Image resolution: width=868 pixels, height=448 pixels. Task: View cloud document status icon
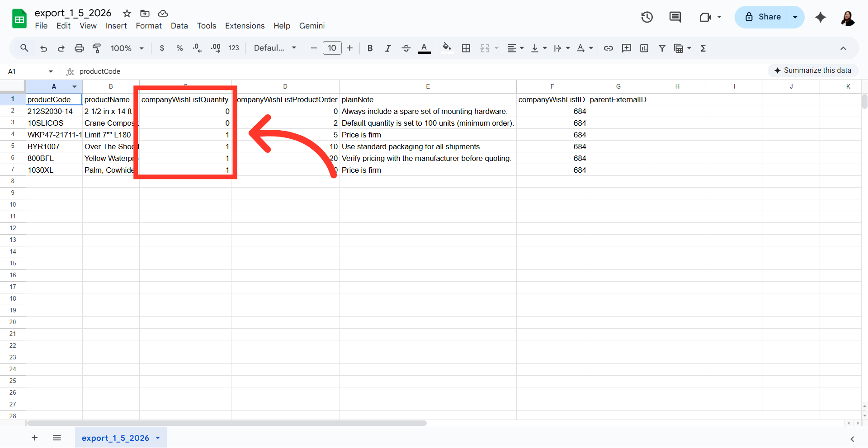[x=163, y=13]
